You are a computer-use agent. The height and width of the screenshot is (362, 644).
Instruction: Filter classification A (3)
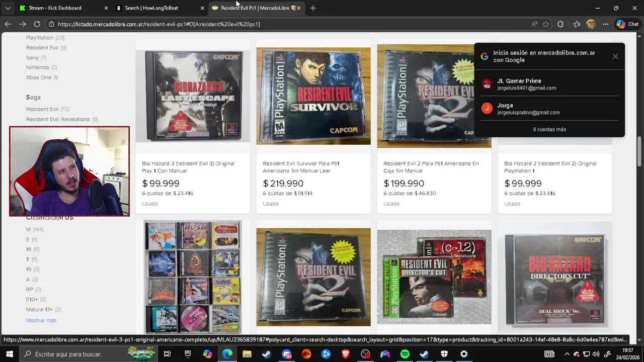(32, 279)
